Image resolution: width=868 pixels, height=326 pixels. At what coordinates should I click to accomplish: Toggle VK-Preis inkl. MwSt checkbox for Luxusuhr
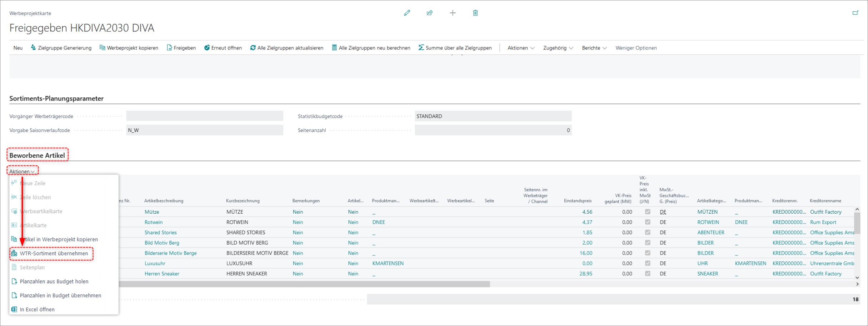[648, 263]
